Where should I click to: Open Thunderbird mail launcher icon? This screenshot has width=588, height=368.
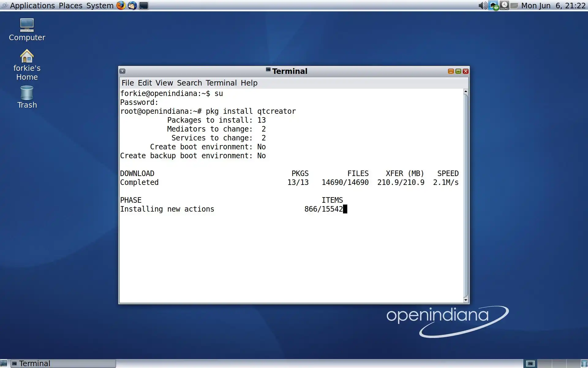tap(132, 6)
